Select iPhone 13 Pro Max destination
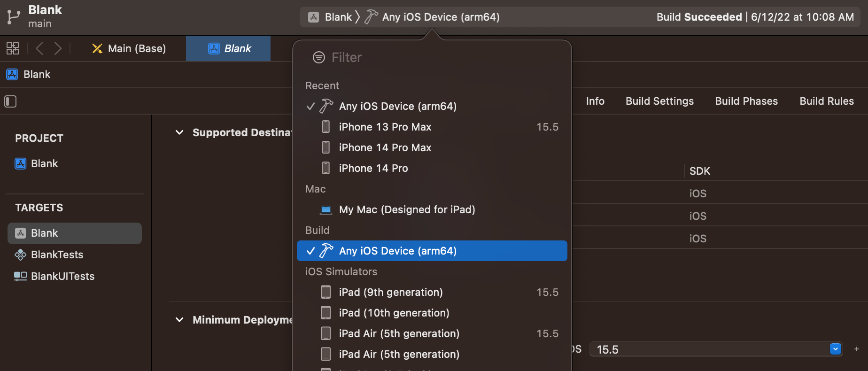This screenshot has width=868, height=371. pos(432,127)
